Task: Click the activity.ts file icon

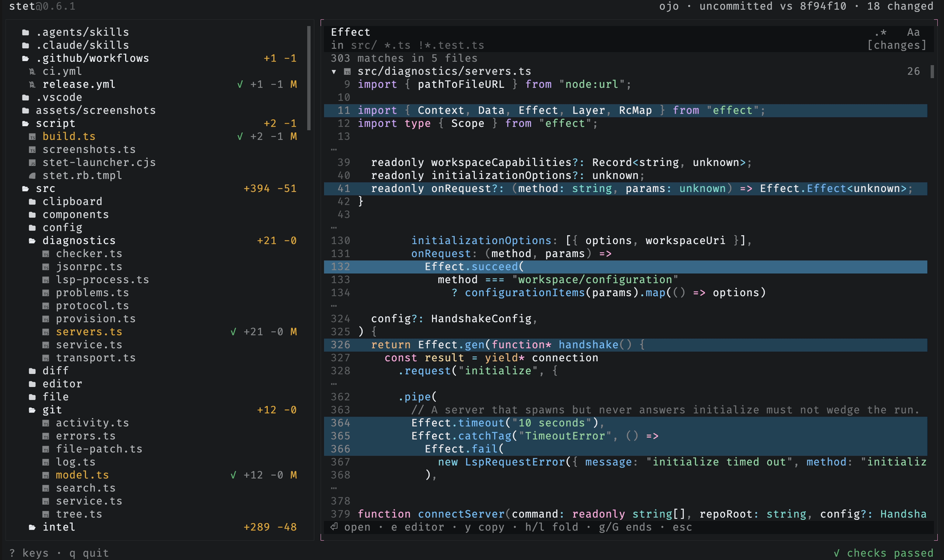Action: click(46, 423)
